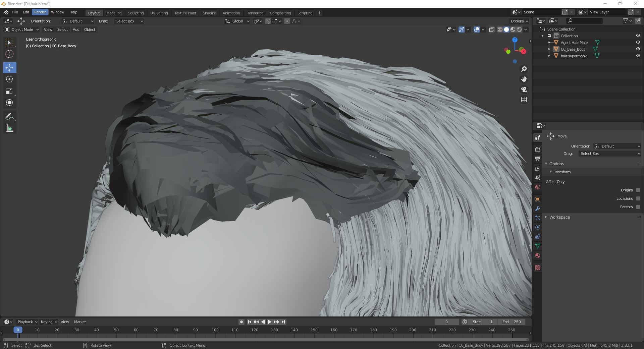The image size is (644, 349).
Task: Toggle X-Ray mode in viewport header
Action: point(491,30)
